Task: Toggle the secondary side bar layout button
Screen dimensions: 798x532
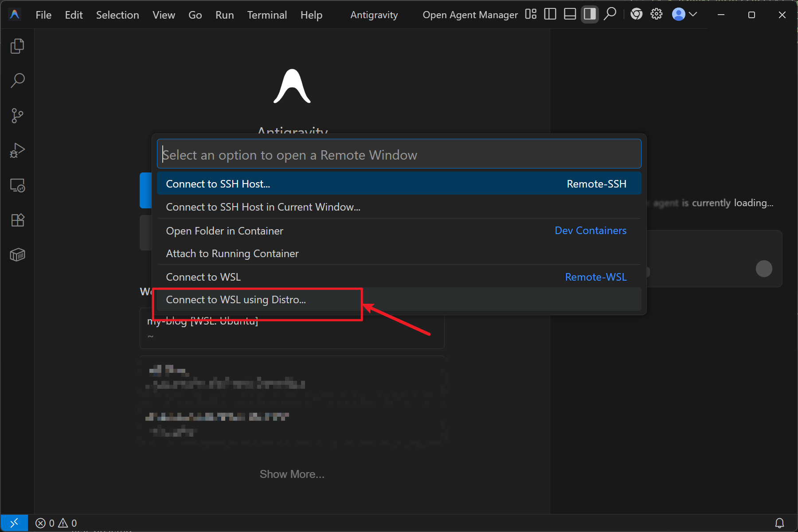Action: (x=590, y=15)
